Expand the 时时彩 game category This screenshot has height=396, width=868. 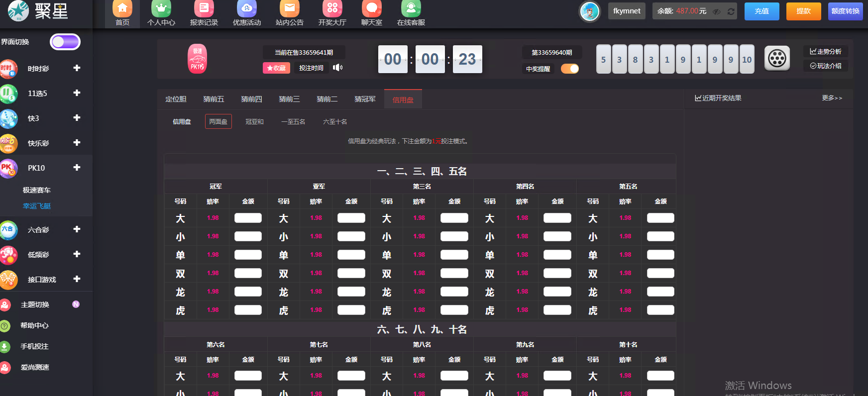coord(77,68)
